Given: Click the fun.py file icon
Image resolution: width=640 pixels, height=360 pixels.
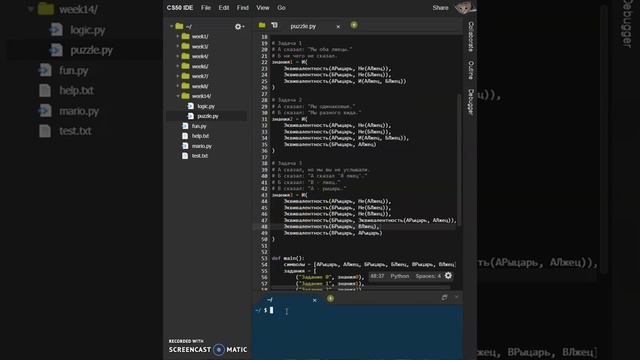Looking at the screenshot, I should pyautogui.click(x=185, y=126).
